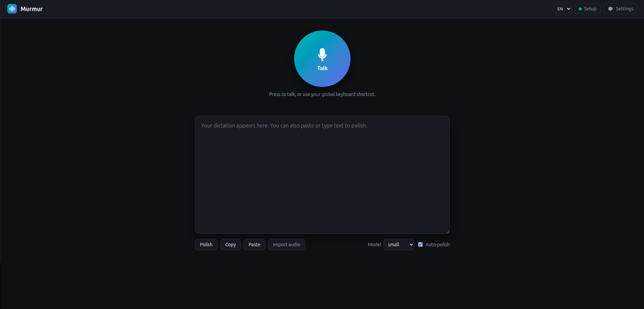Click the Murmur app title text
This screenshot has width=644, height=309.
(32, 9)
